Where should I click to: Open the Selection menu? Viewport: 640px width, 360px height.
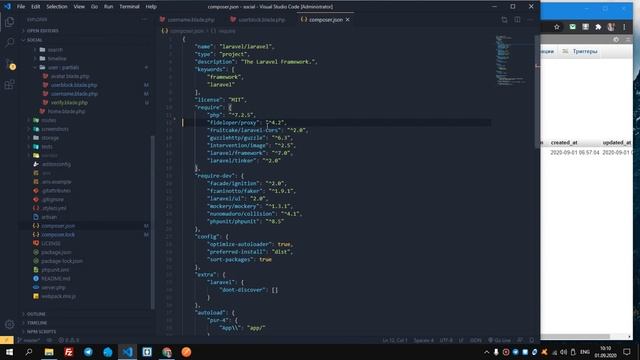tap(57, 7)
